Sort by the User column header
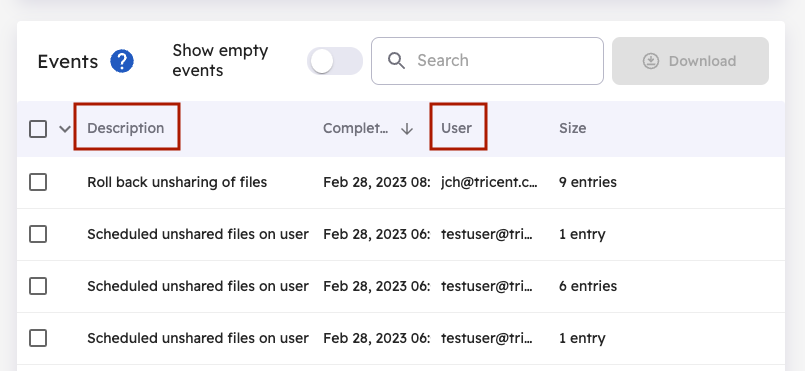The width and height of the screenshot is (805, 371). [x=456, y=128]
